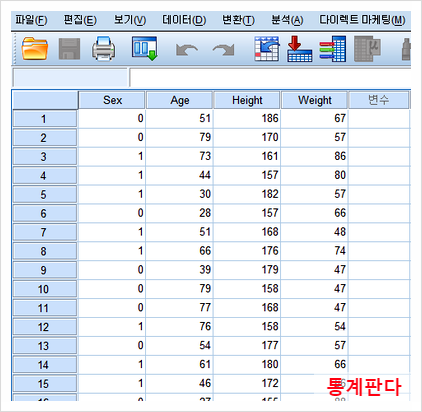Click the Redo arrow icon
Screen dimensions: 422x412
[x=223, y=50]
